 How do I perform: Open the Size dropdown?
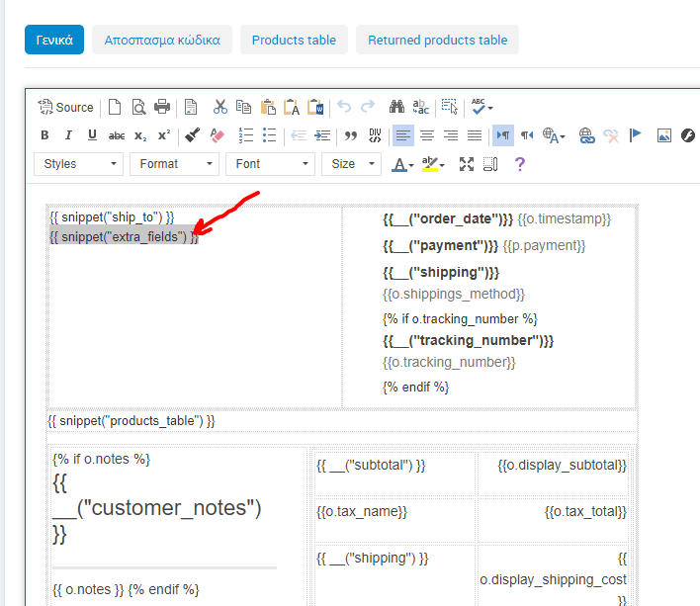[351, 164]
